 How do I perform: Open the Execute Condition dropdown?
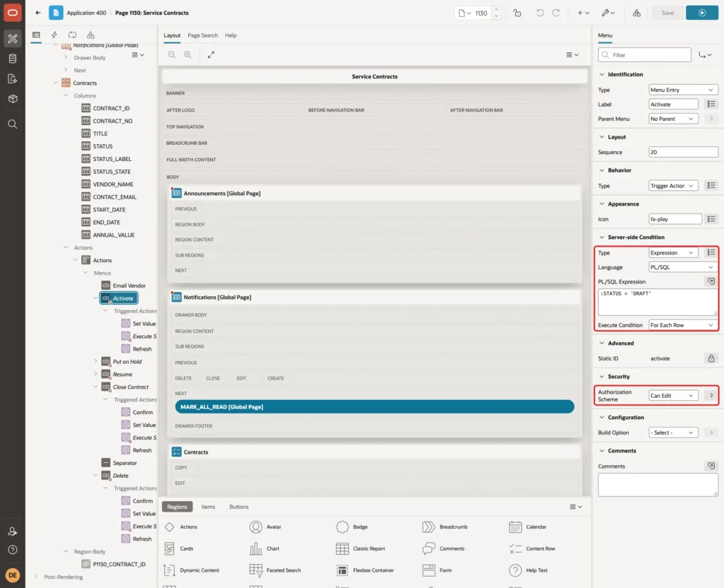(683, 325)
